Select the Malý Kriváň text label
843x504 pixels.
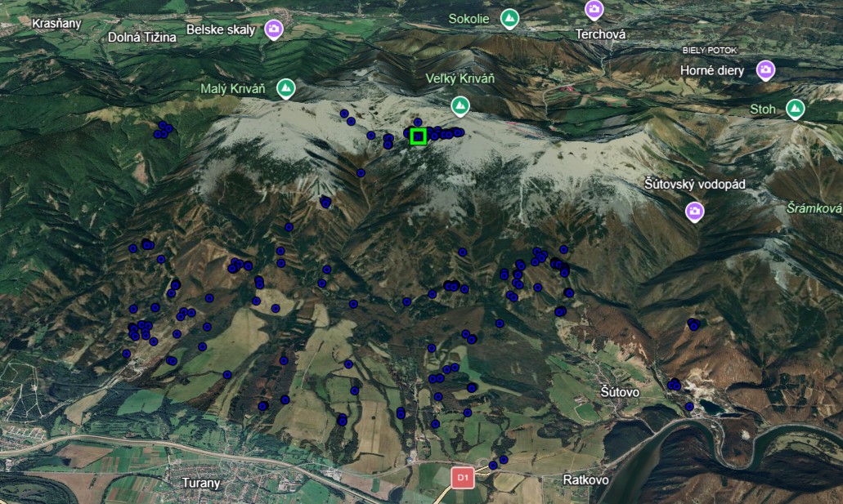(233, 89)
